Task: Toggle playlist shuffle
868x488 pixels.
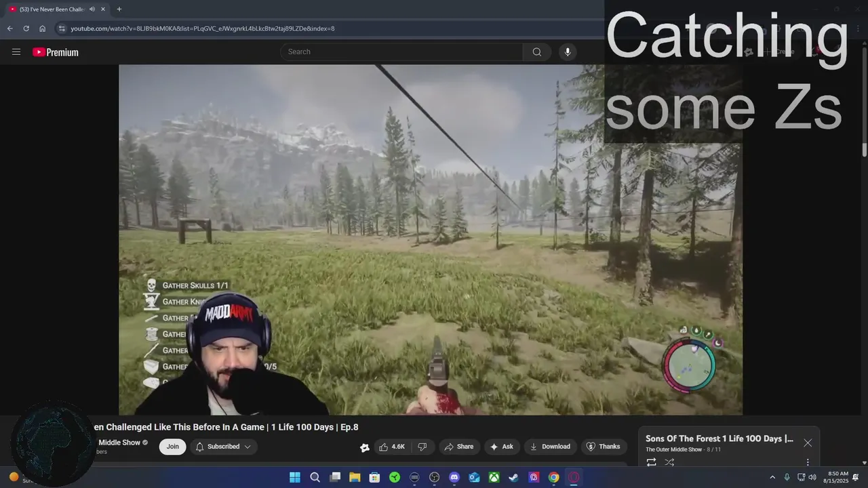Action: click(x=669, y=462)
